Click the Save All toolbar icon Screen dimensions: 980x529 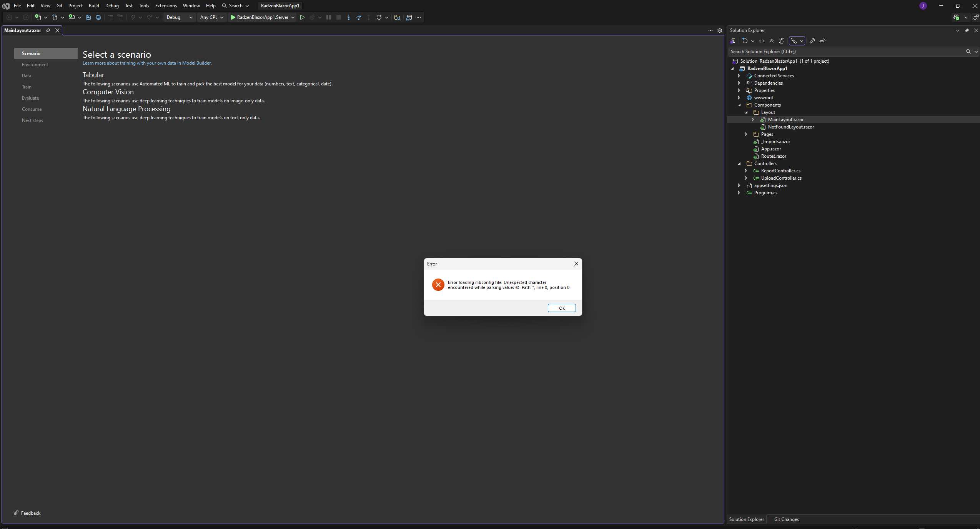pyautogui.click(x=98, y=17)
